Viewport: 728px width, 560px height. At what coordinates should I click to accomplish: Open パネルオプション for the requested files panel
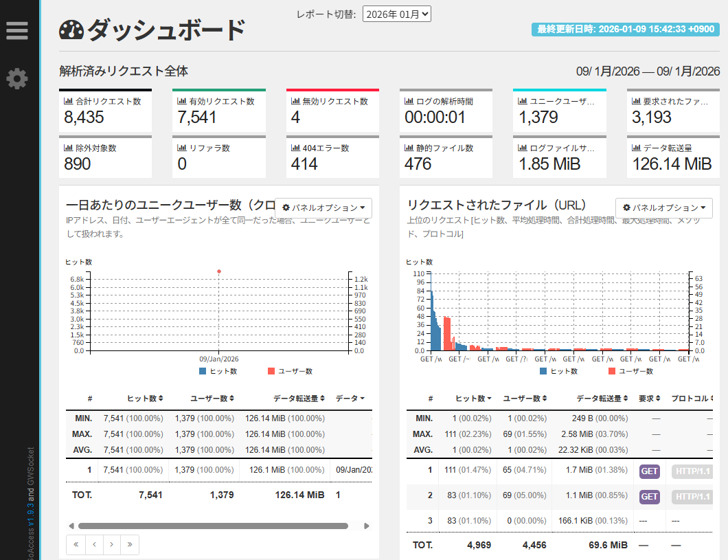[x=663, y=208]
